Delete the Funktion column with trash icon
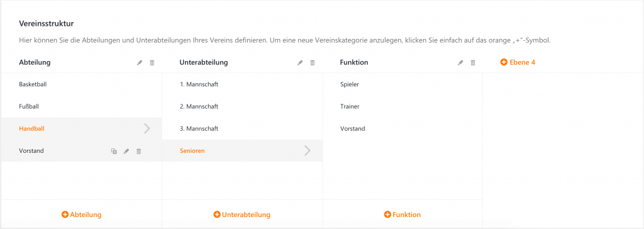Screen dimensions: 644x229 click(473, 63)
